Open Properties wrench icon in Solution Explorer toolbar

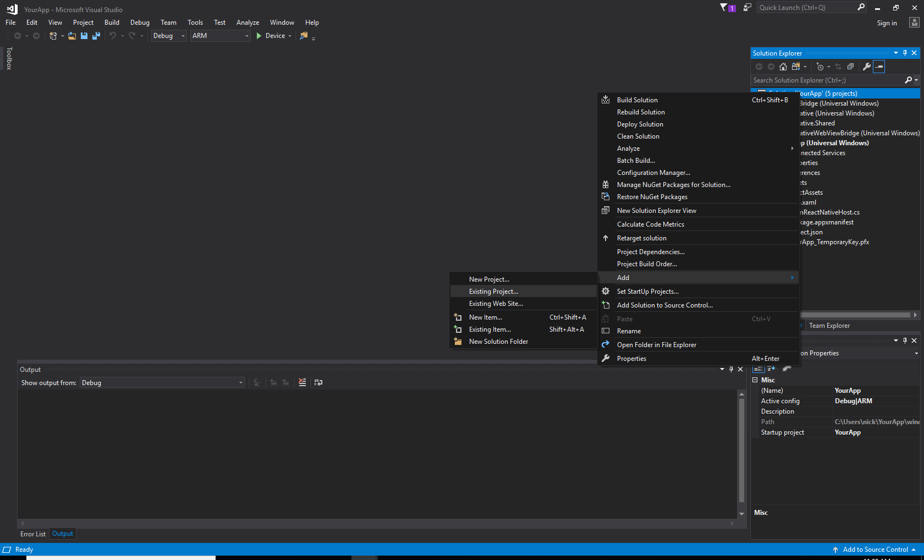pyautogui.click(x=867, y=67)
